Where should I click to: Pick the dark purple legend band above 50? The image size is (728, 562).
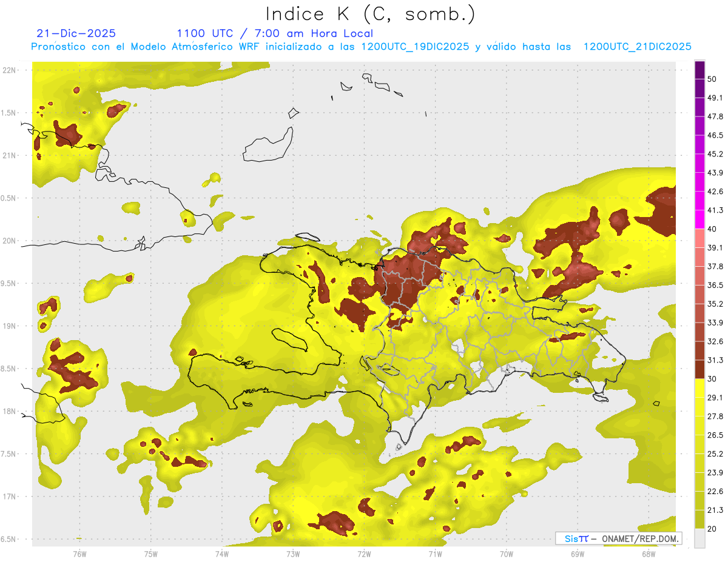pos(699,70)
